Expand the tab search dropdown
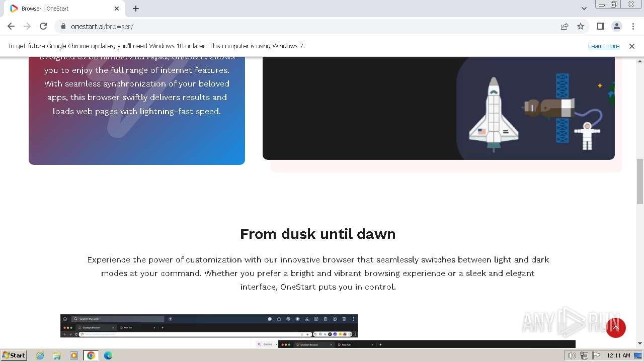Image resolution: width=644 pixels, height=362 pixels. (584, 9)
